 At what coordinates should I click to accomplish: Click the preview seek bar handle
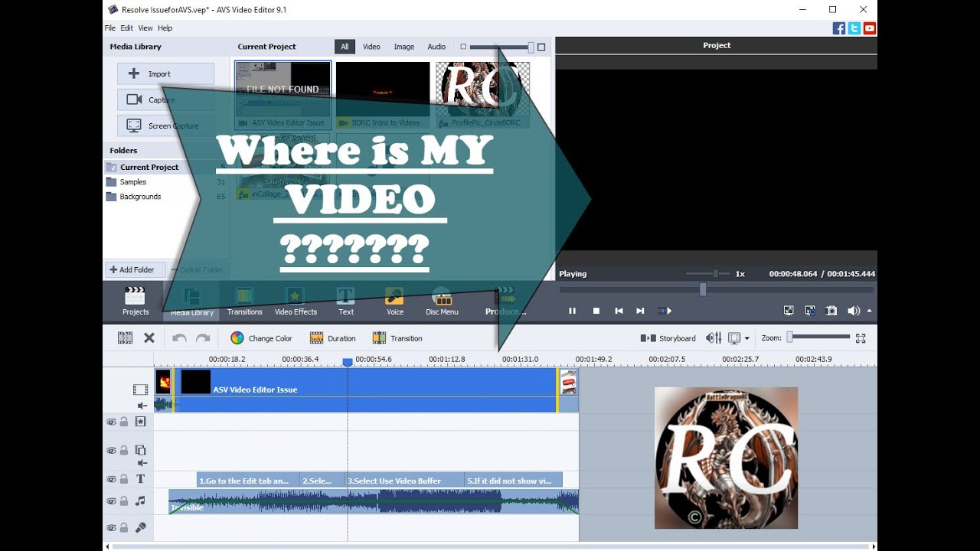pos(703,289)
